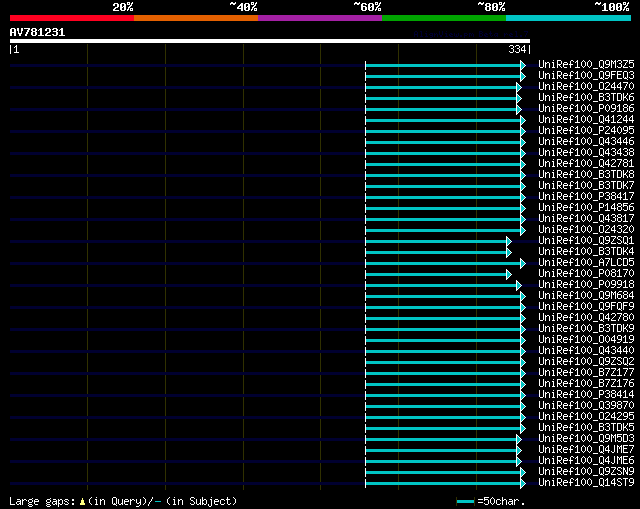The height and width of the screenshot is (509, 640).
Task: Click the purple ~60% identity color band
Action: [x=320, y=18]
